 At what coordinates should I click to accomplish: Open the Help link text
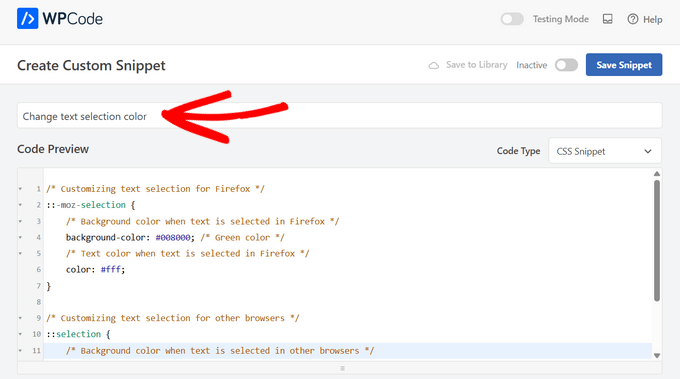[x=652, y=20]
